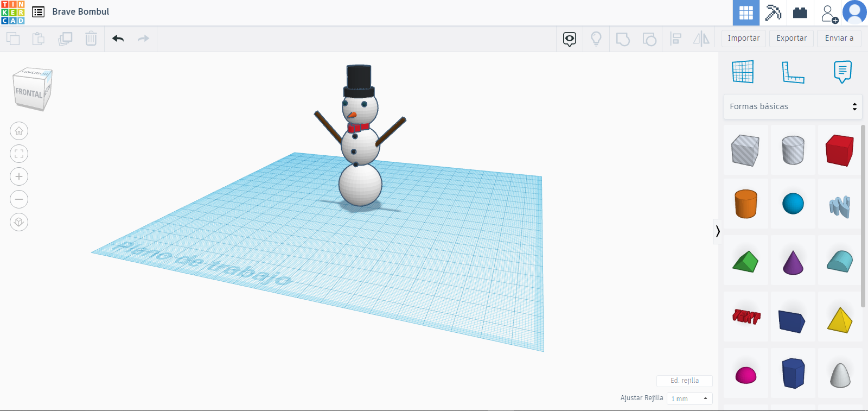Select the Ruler tool icon
This screenshot has width=868, height=411.
793,72
